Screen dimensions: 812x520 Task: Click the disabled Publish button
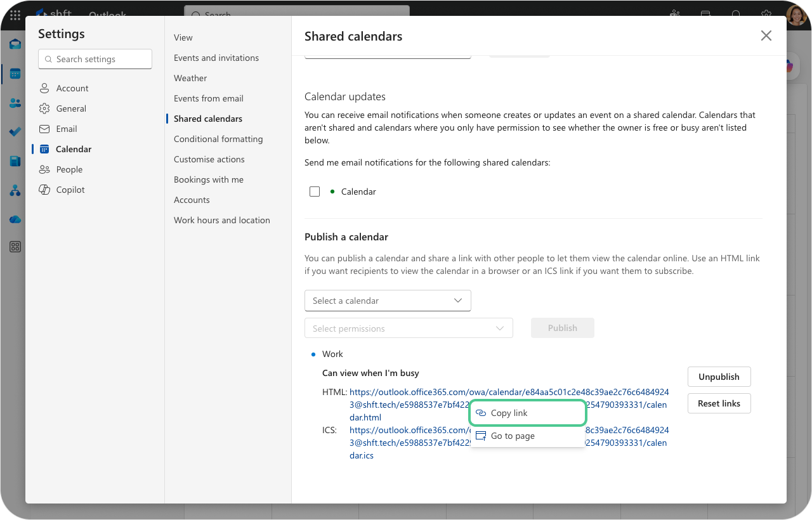point(563,328)
